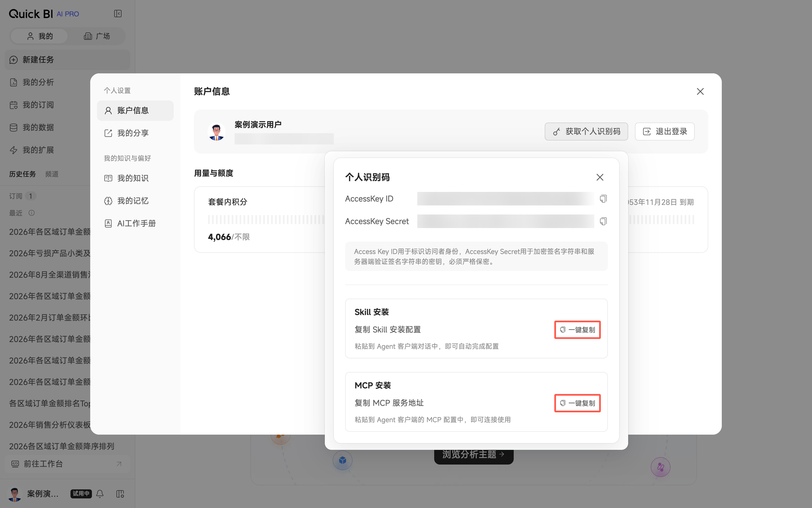Screen dimensions: 812x508
Task: Open 我的分享 in settings menu
Action: [135, 133]
